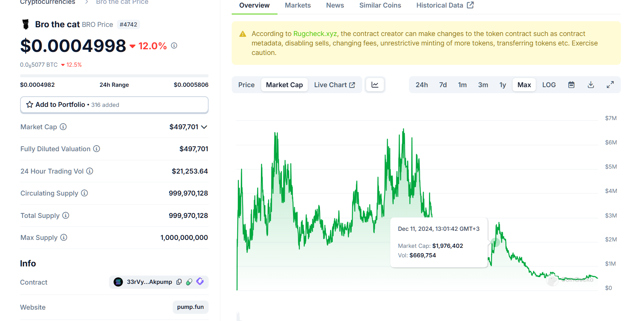644x321 pixels.
Task: Click the Market Cap info icon
Action: (63, 127)
